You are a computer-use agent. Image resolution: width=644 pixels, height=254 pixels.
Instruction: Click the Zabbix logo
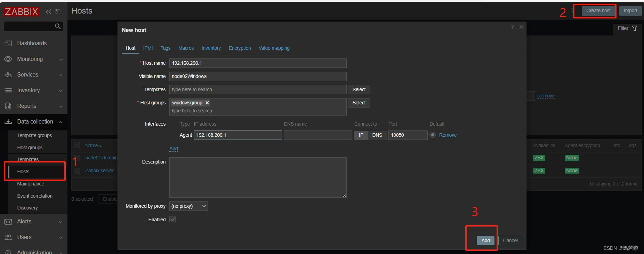pyautogui.click(x=22, y=11)
